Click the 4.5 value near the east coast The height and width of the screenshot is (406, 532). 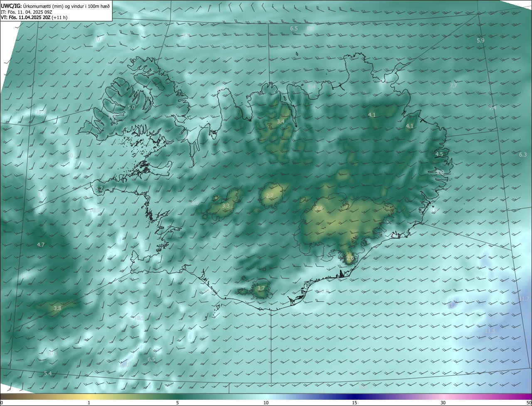439,154
